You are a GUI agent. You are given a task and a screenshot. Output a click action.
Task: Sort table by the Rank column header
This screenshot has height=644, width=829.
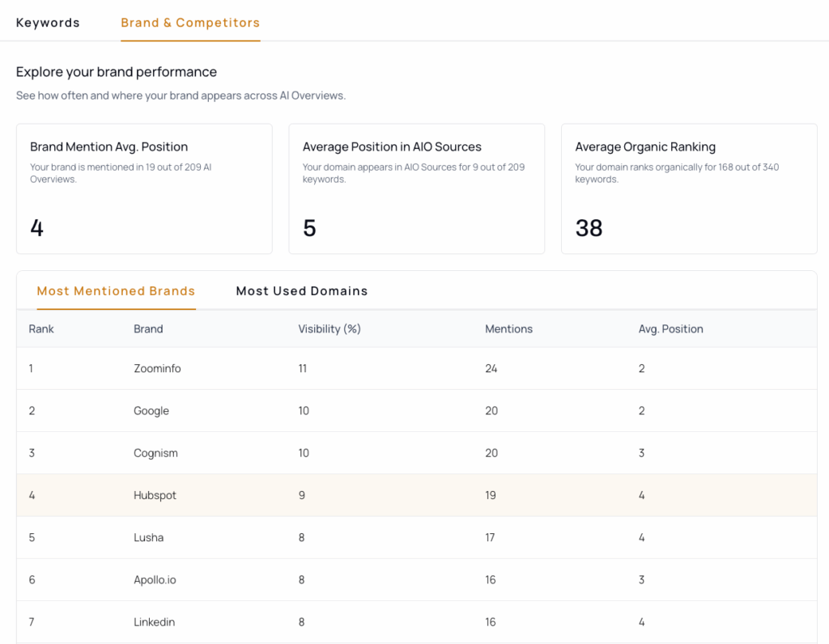41,328
